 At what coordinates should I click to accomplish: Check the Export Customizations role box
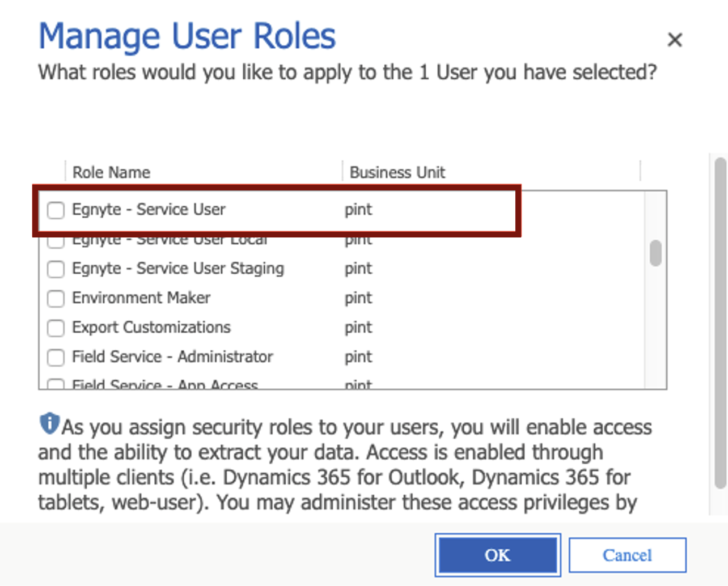click(x=56, y=328)
